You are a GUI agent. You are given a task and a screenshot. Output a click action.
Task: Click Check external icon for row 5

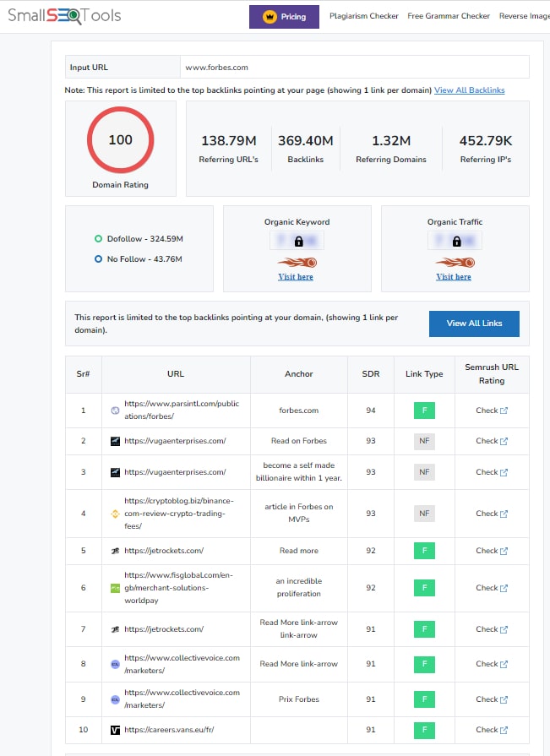pos(504,551)
